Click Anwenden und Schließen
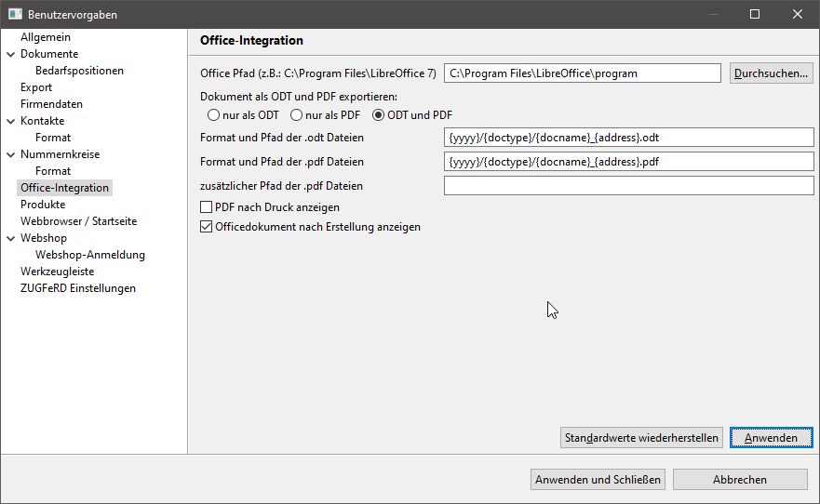Image resolution: width=820 pixels, height=504 pixels. (598, 480)
